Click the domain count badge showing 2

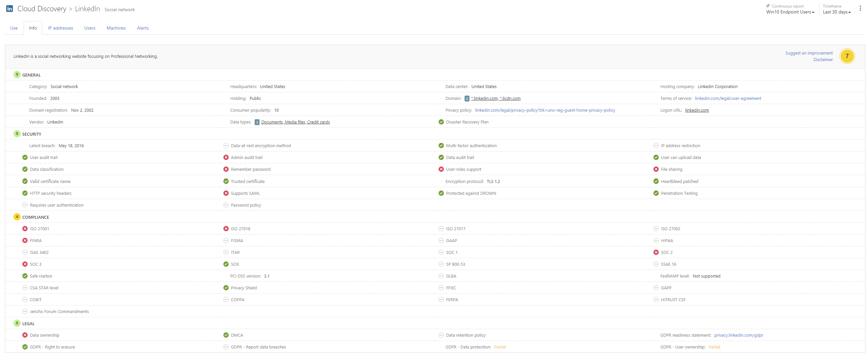[x=467, y=99]
